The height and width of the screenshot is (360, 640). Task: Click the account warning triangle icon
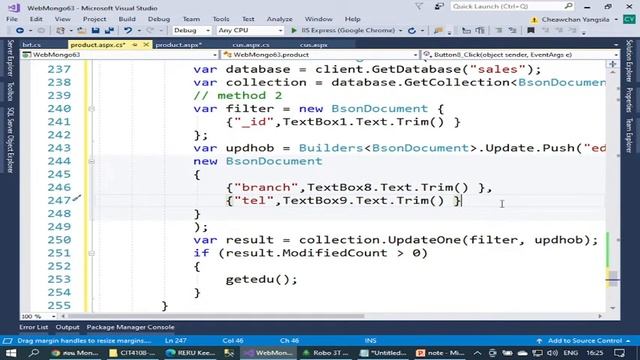(534, 20)
